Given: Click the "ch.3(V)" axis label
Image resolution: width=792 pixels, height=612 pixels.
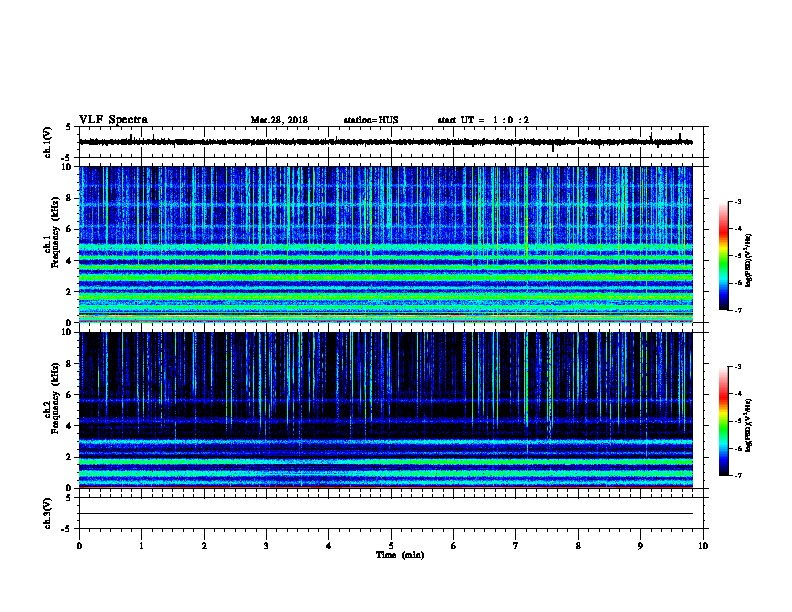Looking at the screenshot, I should point(48,513).
